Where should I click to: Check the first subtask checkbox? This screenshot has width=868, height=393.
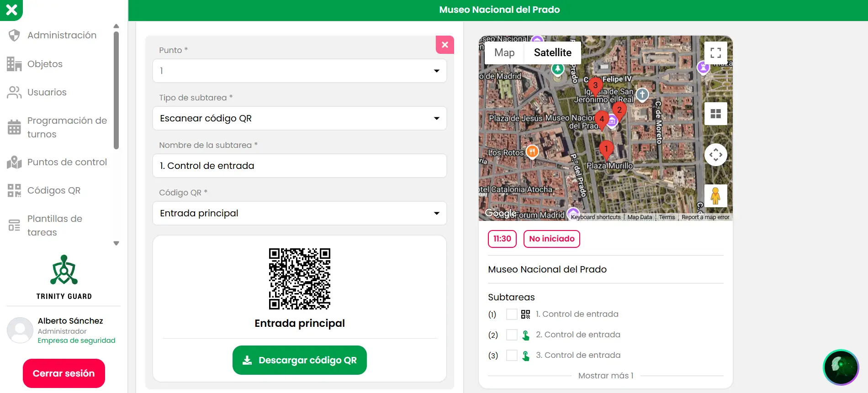(512, 314)
